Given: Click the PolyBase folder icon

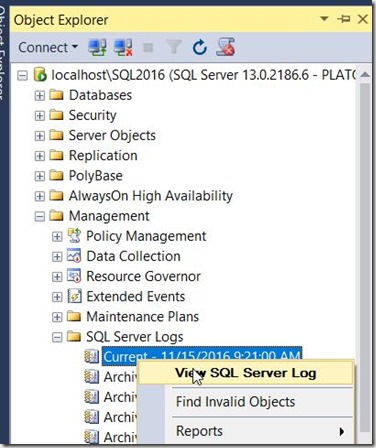Looking at the screenshot, I should 56,176.
